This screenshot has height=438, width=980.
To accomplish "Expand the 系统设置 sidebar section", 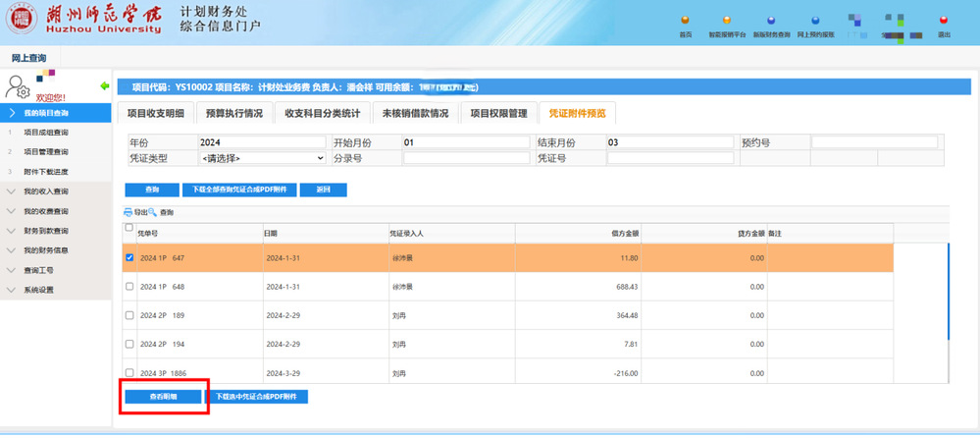I will (56, 291).
